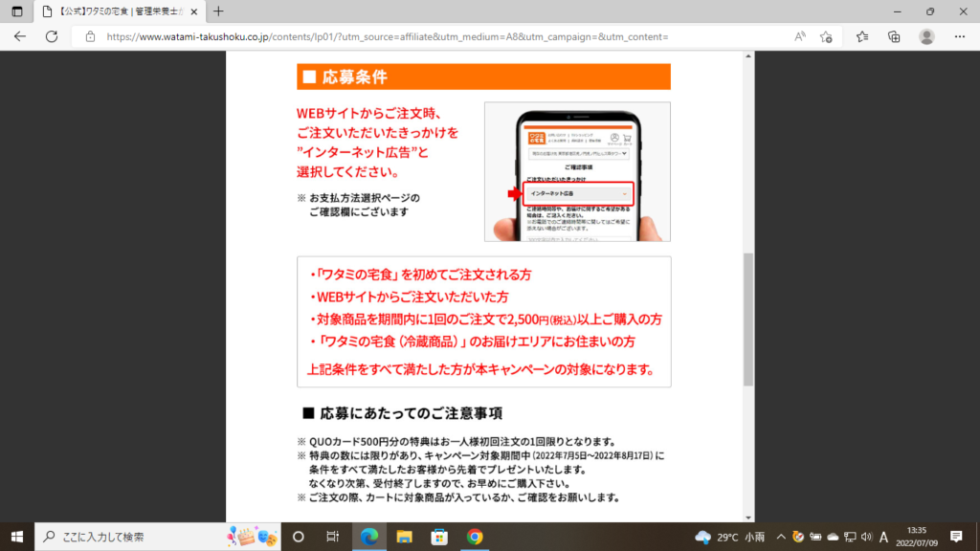
Task: Click the 応募条件 orange heading
Action: (483, 77)
